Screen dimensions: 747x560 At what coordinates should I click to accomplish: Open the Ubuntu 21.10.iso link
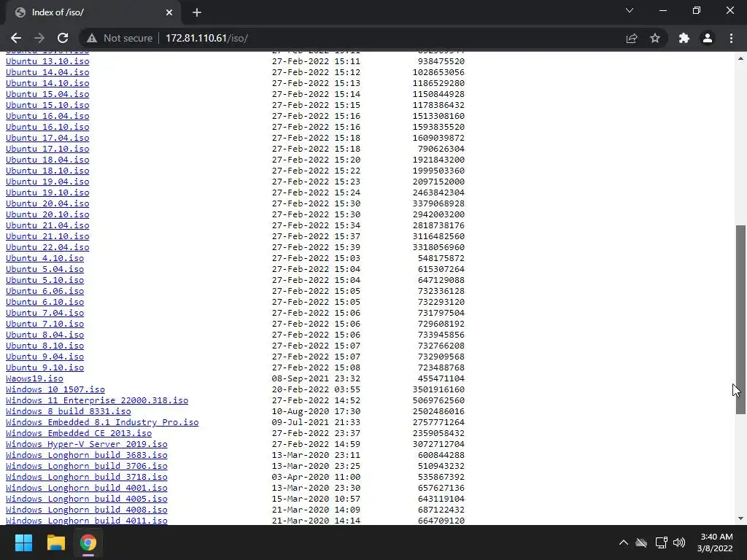tap(47, 237)
